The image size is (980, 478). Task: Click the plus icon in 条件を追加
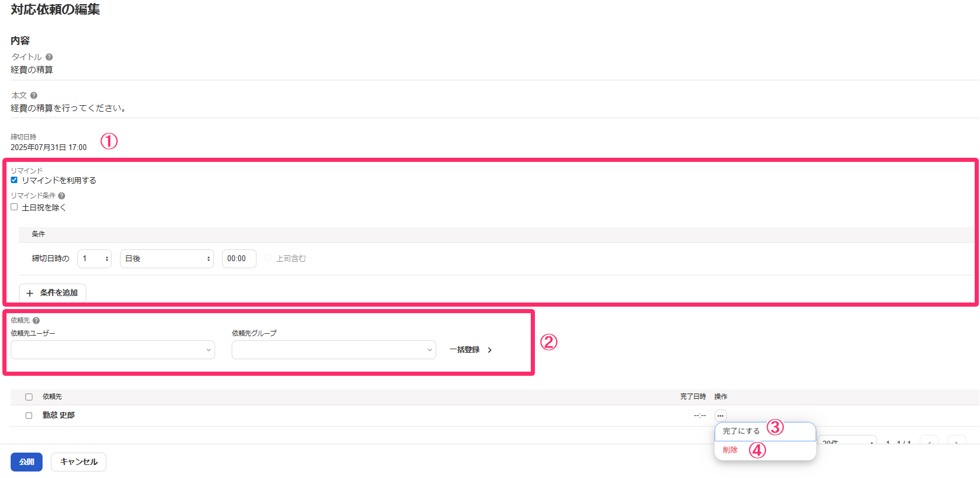[x=30, y=293]
